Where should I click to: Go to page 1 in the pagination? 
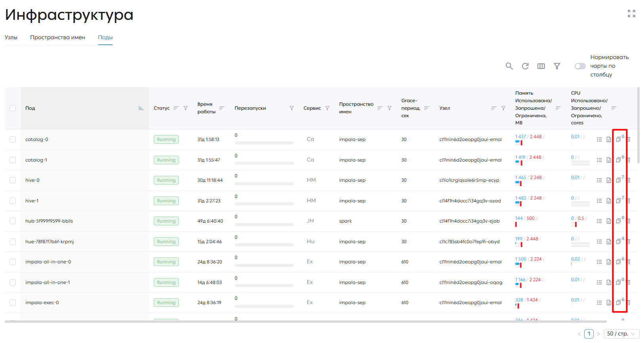point(589,334)
